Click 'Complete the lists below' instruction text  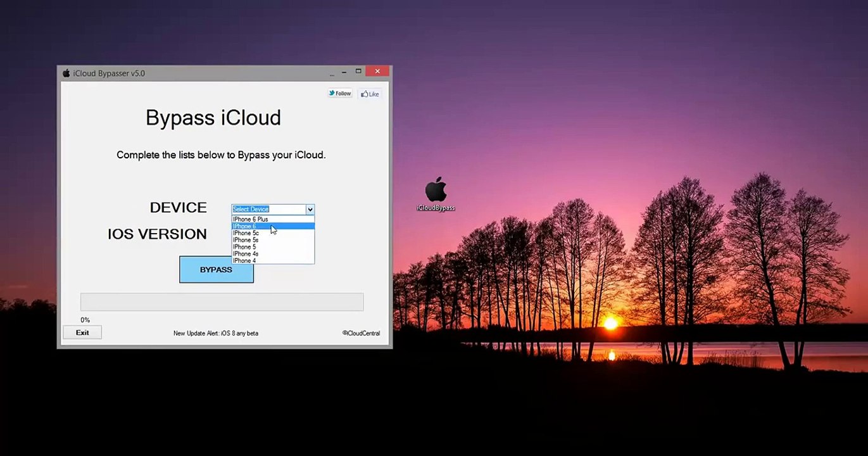click(221, 155)
